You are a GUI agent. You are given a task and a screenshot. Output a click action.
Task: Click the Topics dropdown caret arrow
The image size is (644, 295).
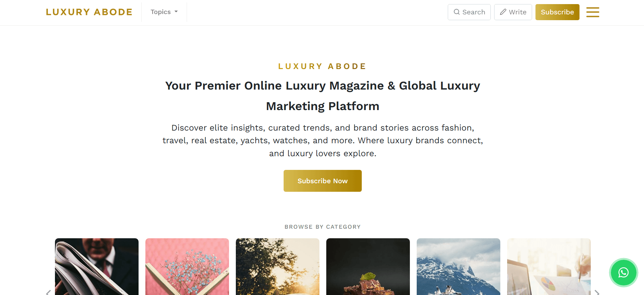click(176, 12)
